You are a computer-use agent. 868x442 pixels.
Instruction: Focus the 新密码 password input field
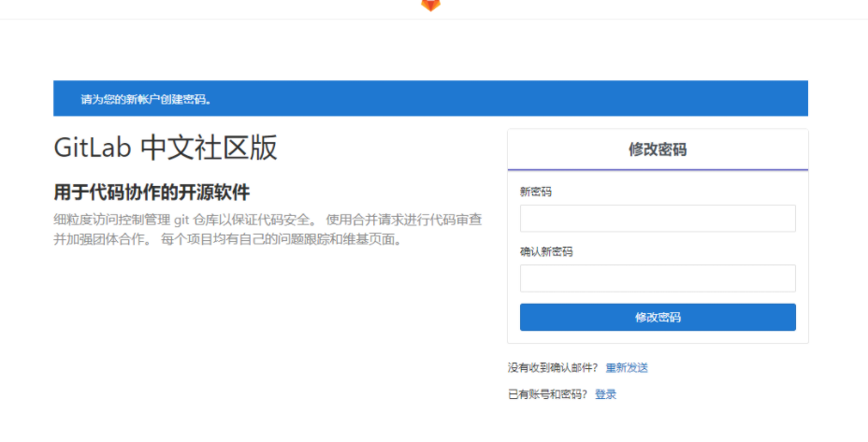658,219
